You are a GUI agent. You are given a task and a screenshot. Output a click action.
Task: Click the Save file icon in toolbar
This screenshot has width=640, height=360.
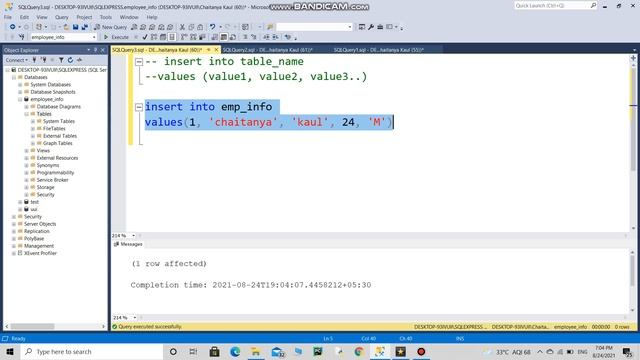76,27
